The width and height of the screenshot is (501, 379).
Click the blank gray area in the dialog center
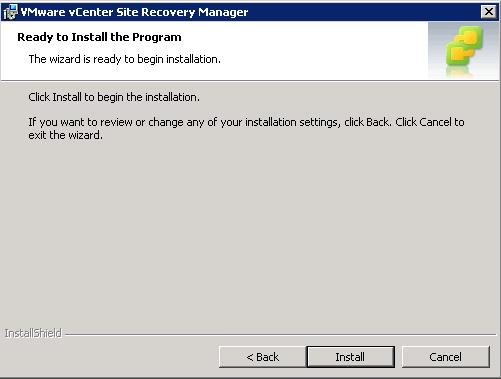(x=250, y=230)
